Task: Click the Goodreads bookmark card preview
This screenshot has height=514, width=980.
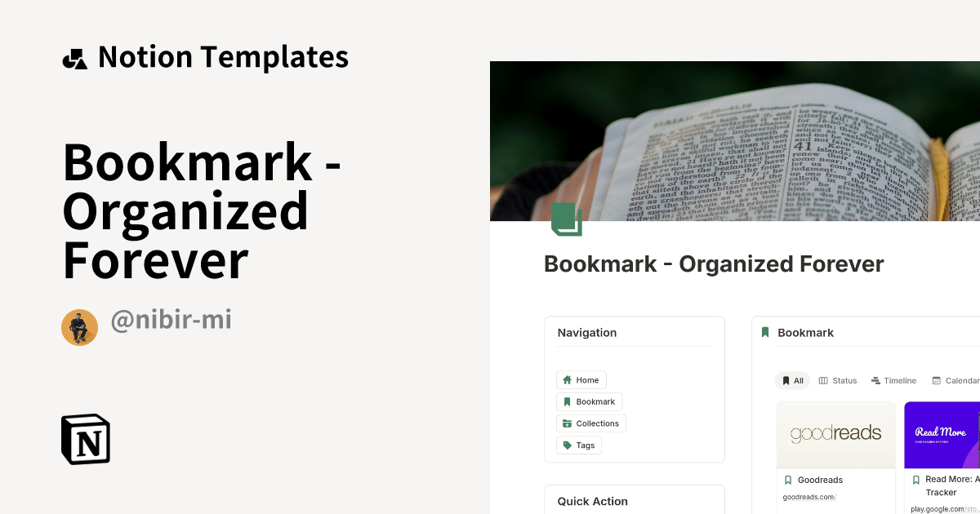Action: pyautogui.click(x=836, y=434)
